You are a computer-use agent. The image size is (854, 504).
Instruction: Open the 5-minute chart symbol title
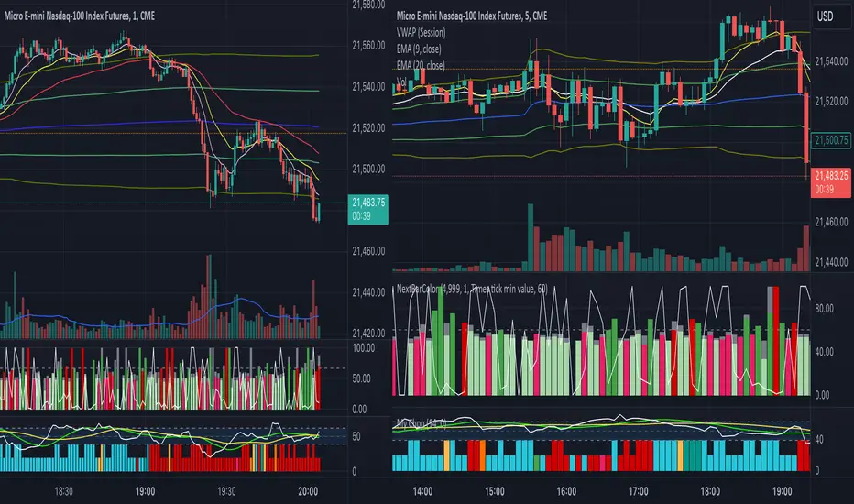tap(472, 16)
